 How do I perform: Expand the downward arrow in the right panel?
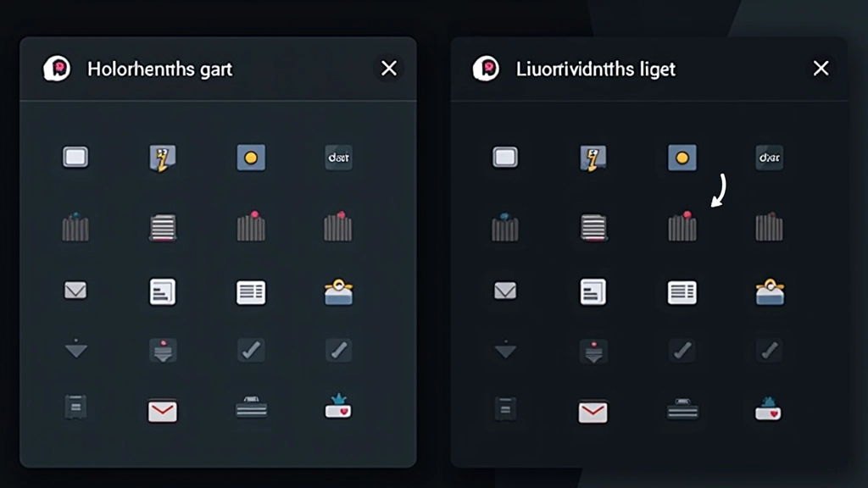[505, 350]
